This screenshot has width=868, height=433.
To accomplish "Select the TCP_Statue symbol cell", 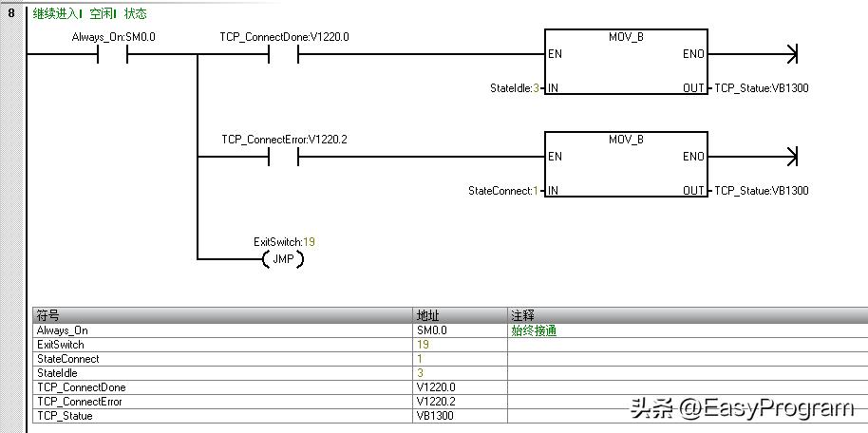I will pyautogui.click(x=222, y=416).
